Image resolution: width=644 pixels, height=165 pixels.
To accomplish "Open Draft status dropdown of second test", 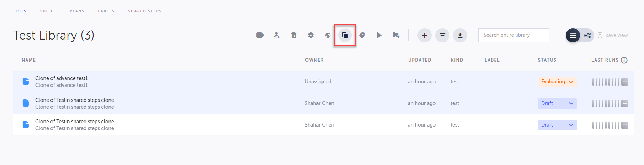I will (x=557, y=103).
